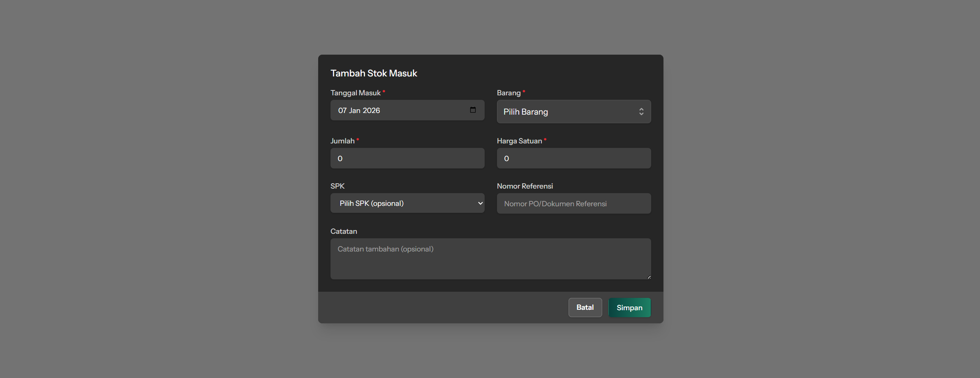This screenshot has width=980, height=378.
Task: Click the "Nomor Referensi" field label
Action: tap(525, 186)
